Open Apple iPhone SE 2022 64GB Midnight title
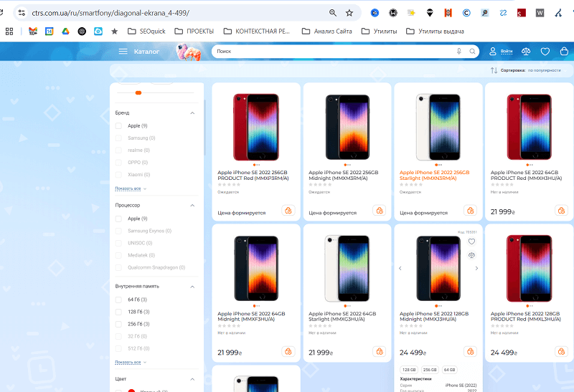 pos(251,316)
